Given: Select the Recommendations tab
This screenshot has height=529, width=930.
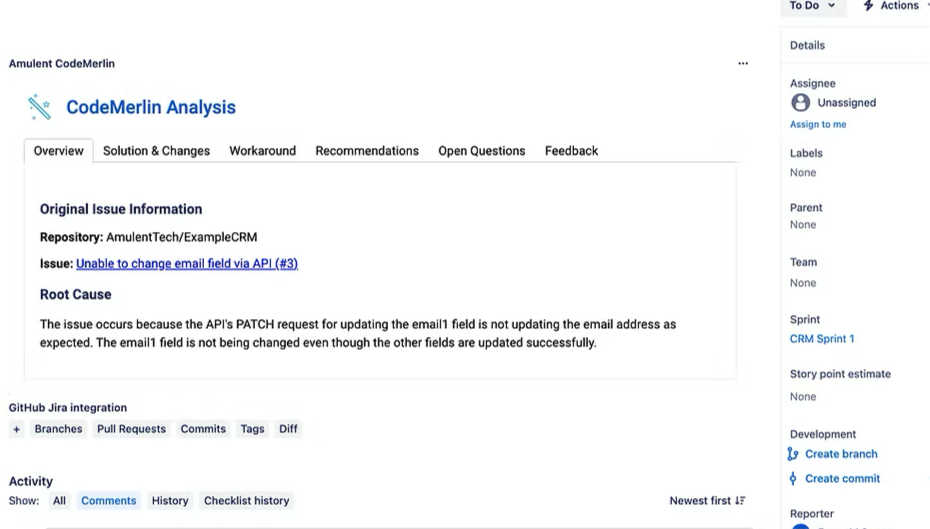Looking at the screenshot, I should [x=367, y=151].
